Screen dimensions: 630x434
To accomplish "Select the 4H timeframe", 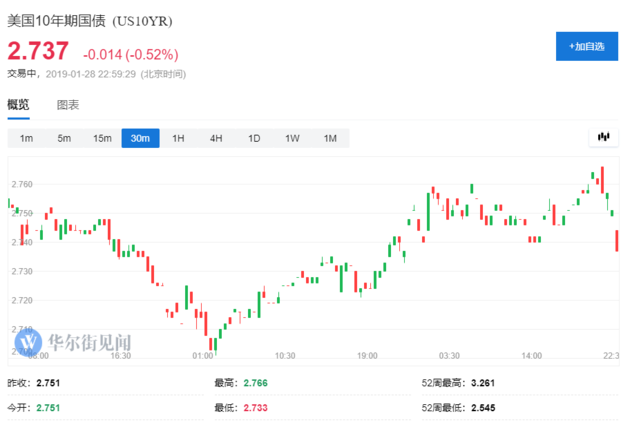I will pos(216,138).
